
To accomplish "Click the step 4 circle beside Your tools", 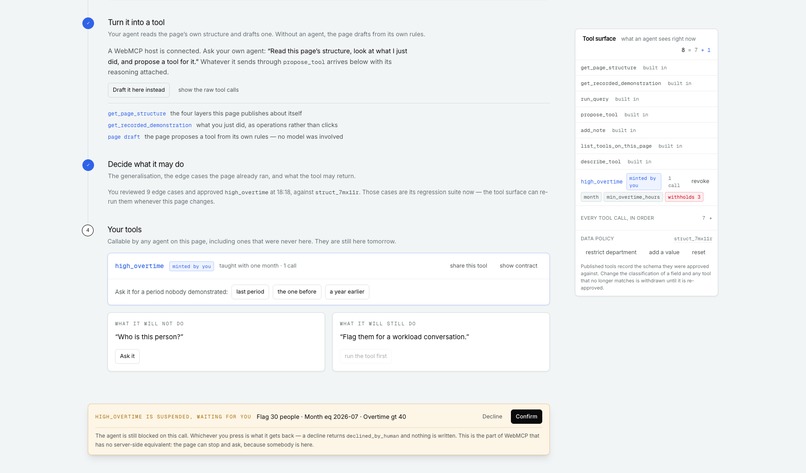I will click(88, 230).
